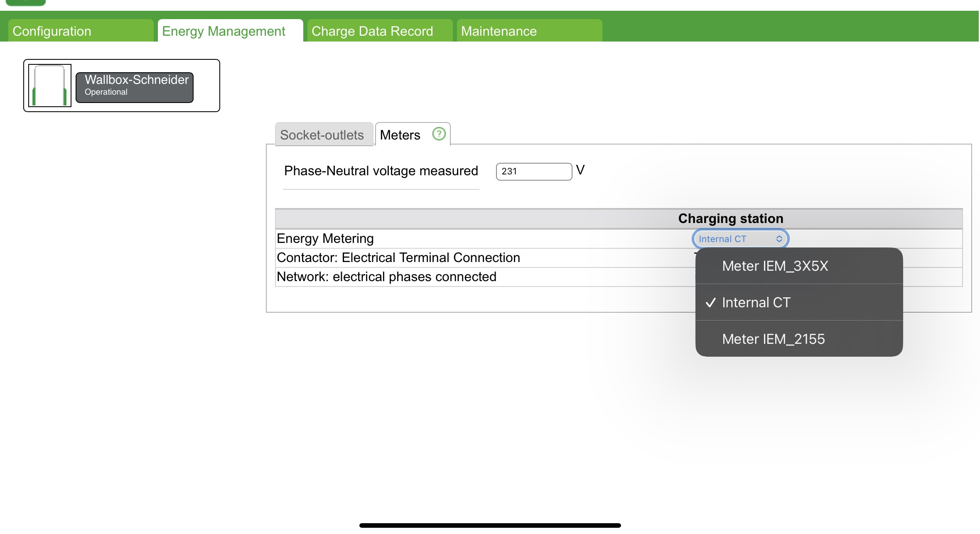Open the Charge Data Record tab
Image resolution: width=980 pixels, height=534 pixels.
click(x=379, y=31)
